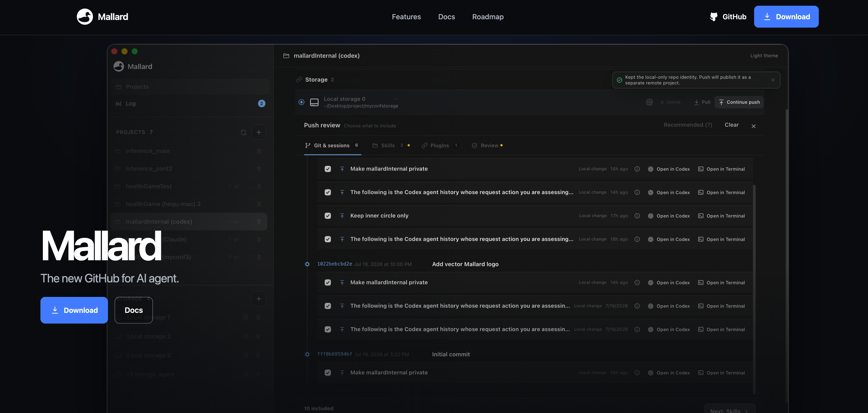Switch to Light theme
The image size is (868, 413).
tap(764, 56)
